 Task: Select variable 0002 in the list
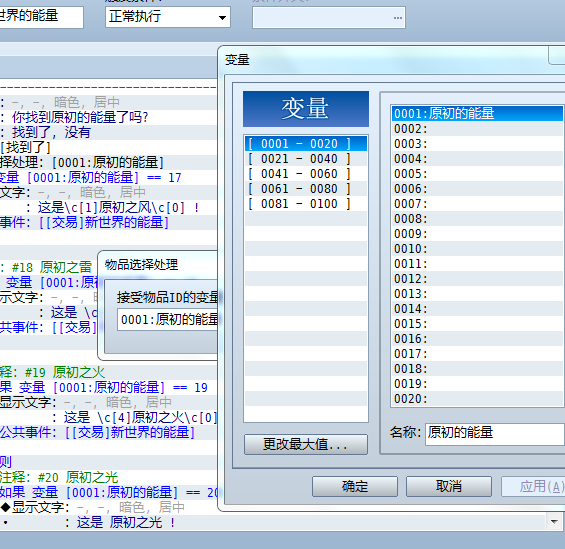point(477,129)
